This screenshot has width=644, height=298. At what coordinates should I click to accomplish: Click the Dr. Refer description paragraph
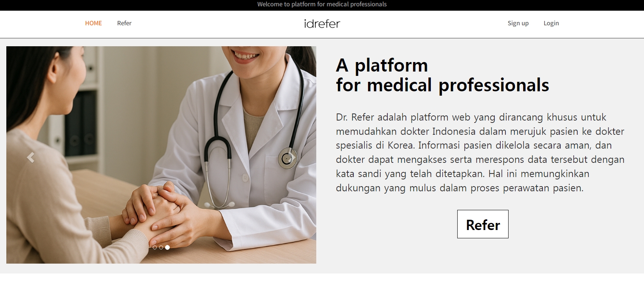480,153
